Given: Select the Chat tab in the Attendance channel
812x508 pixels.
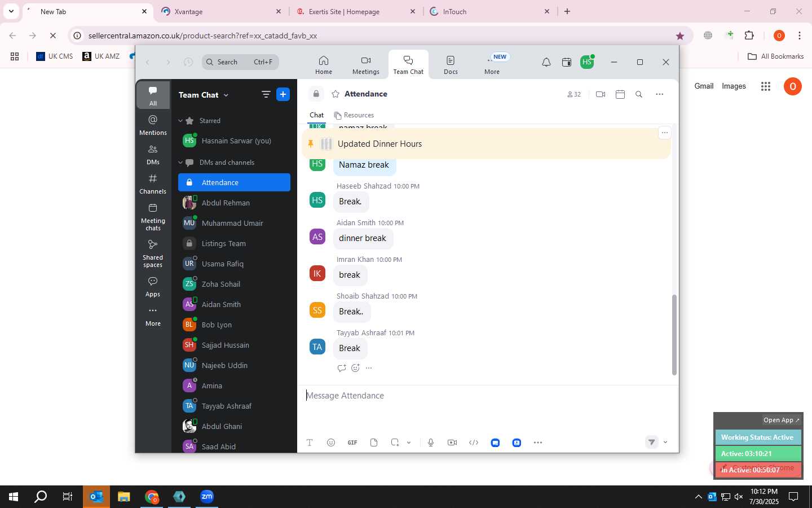Looking at the screenshot, I should coord(316,115).
